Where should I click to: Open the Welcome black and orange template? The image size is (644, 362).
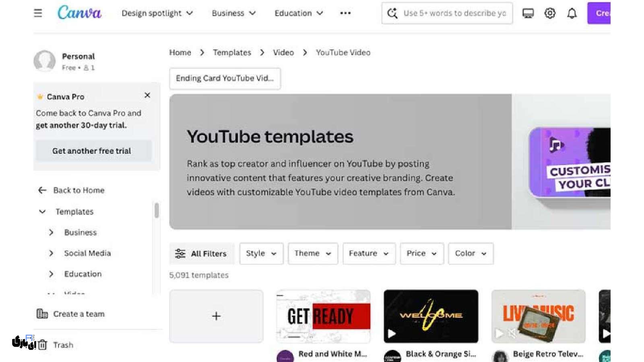431,316
